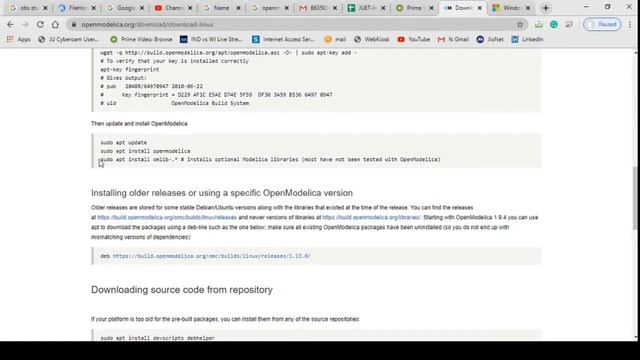The height and width of the screenshot is (360, 640).
Task: Open the Apps bookmarks shortcut
Action: click(x=18, y=39)
